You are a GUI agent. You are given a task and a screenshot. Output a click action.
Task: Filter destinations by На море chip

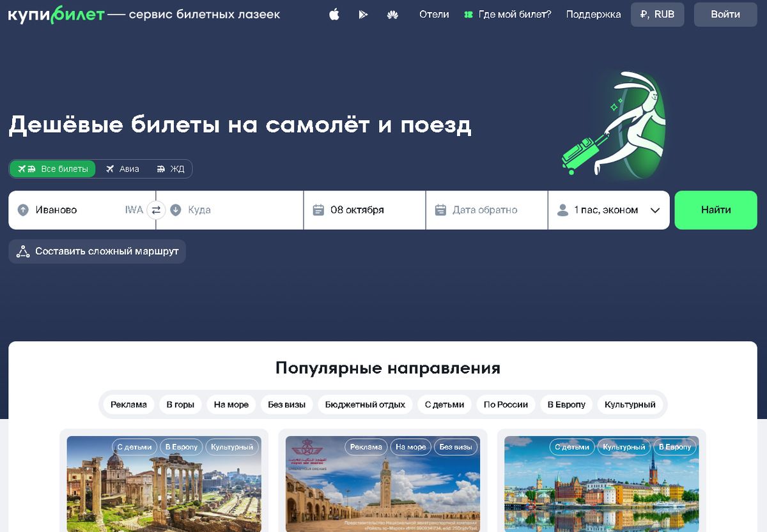tap(231, 404)
